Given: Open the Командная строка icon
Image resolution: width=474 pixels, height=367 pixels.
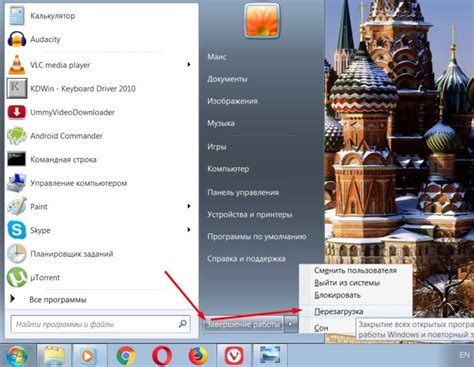Looking at the screenshot, I should 17,159.
